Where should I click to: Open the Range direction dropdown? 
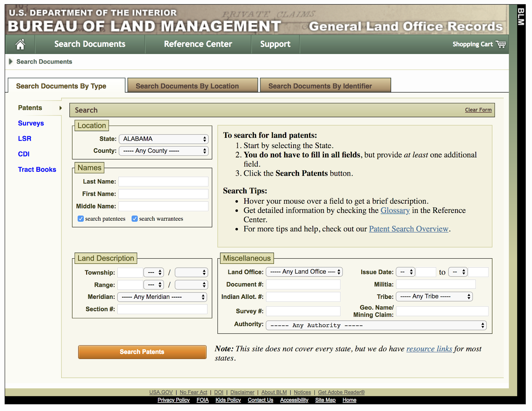[154, 285]
